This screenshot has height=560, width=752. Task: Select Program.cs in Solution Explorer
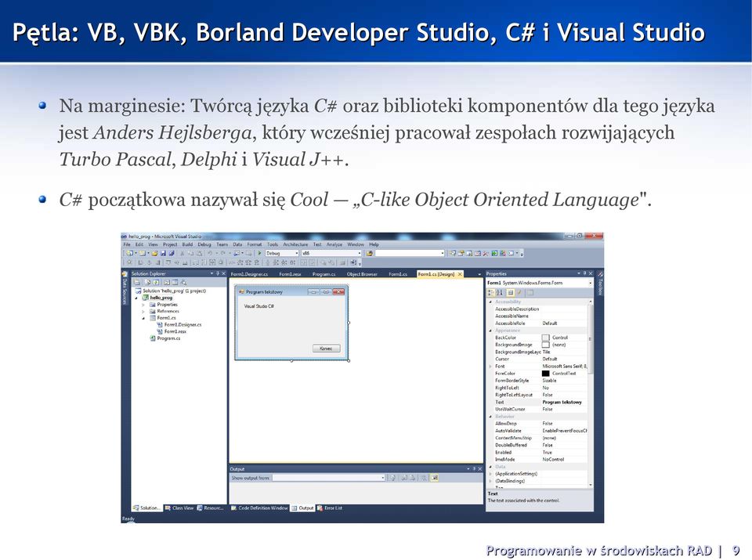pos(165,338)
